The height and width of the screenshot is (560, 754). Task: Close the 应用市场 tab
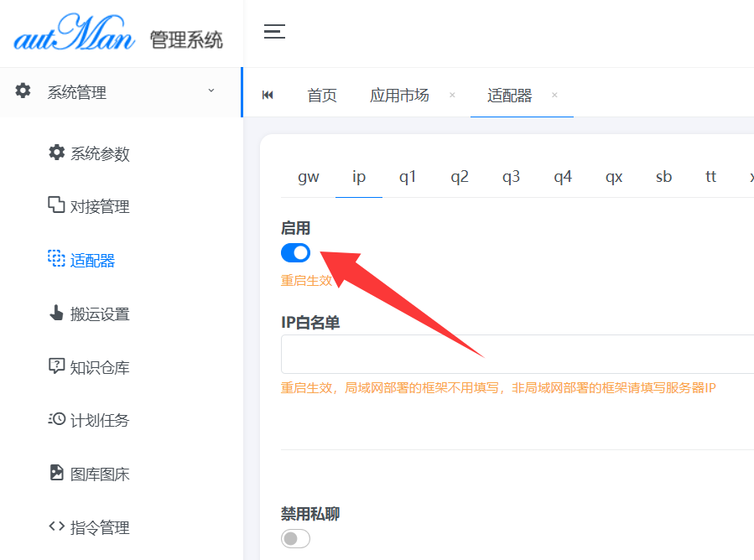(452, 95)
